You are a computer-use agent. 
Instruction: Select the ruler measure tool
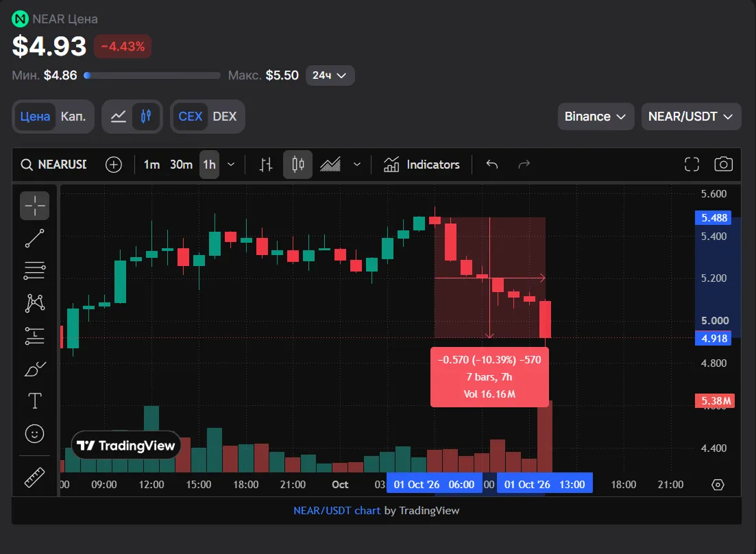[35, 477]
